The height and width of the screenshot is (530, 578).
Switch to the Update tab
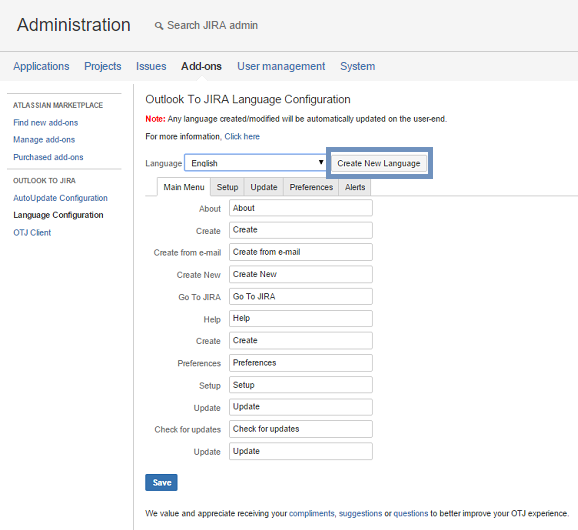tap(264, 187)
